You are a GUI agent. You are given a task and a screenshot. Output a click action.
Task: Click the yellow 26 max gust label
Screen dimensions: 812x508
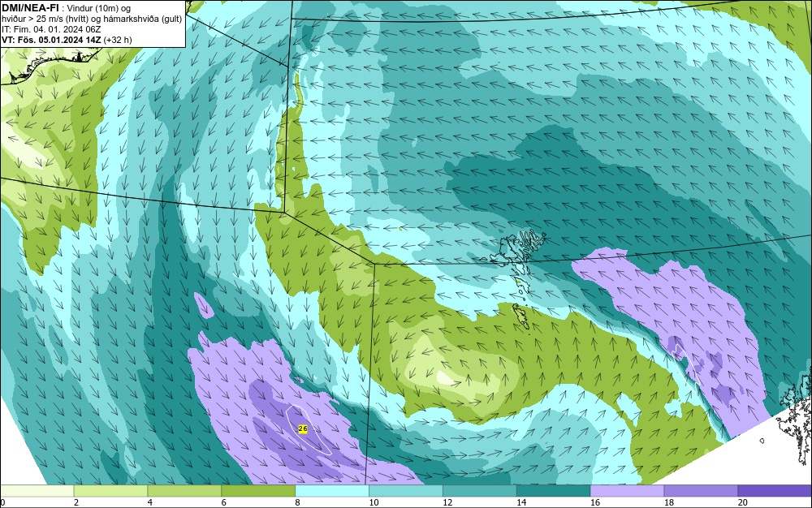click(303, 428)
